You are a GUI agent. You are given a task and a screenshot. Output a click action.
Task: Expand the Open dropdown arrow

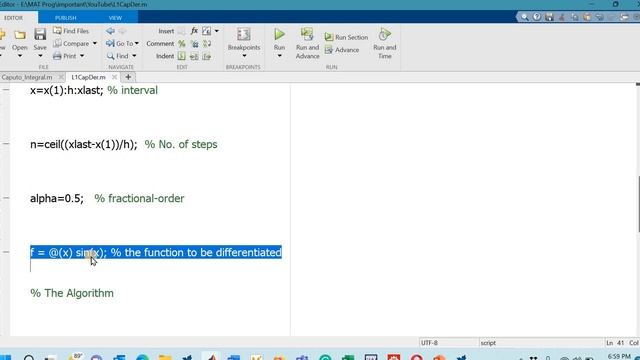point(20,56)
